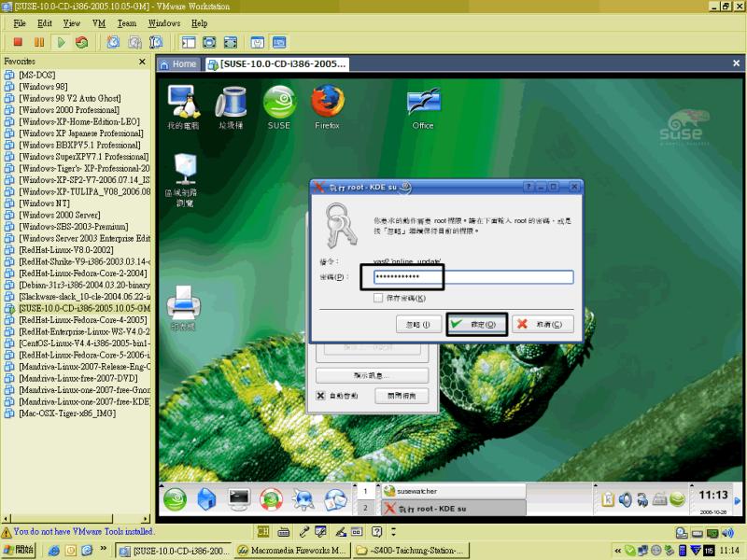Select [Mac-OSX-Tiger-x86_IMG] in Favorites
Viewport: 747px width, 560px height.
tap(67, 413)
